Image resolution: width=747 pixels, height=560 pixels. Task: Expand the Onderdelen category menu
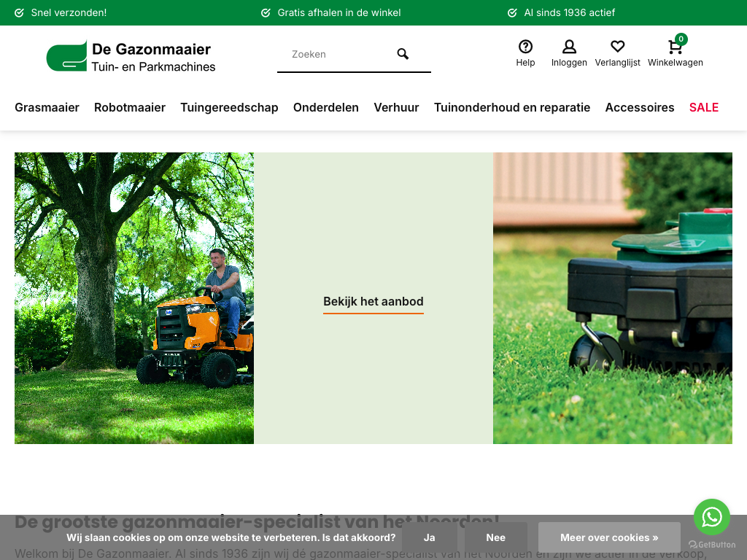(x=326, y=107)
